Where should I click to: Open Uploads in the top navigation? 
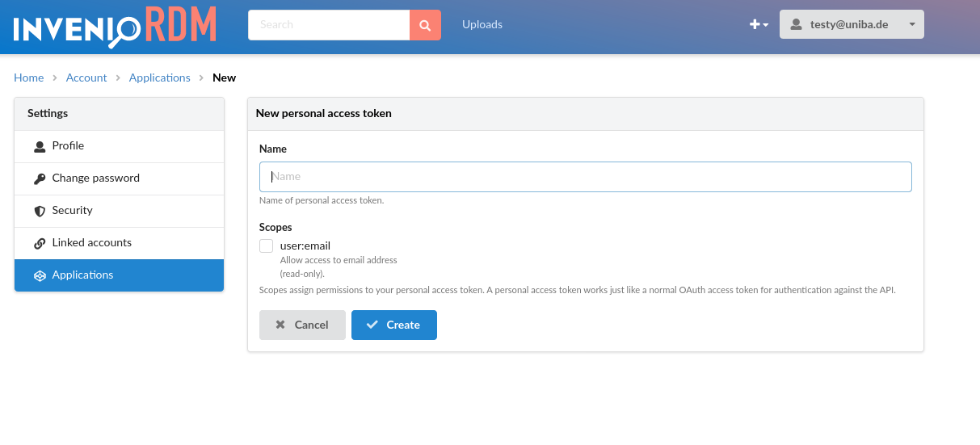pos(482,24)
